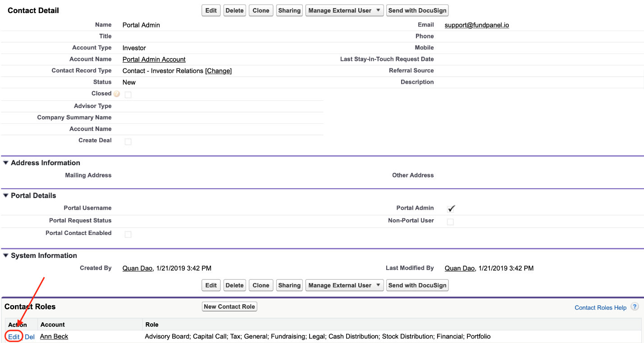
Task: Collapse the System Information section
Action: click(6, 256)
